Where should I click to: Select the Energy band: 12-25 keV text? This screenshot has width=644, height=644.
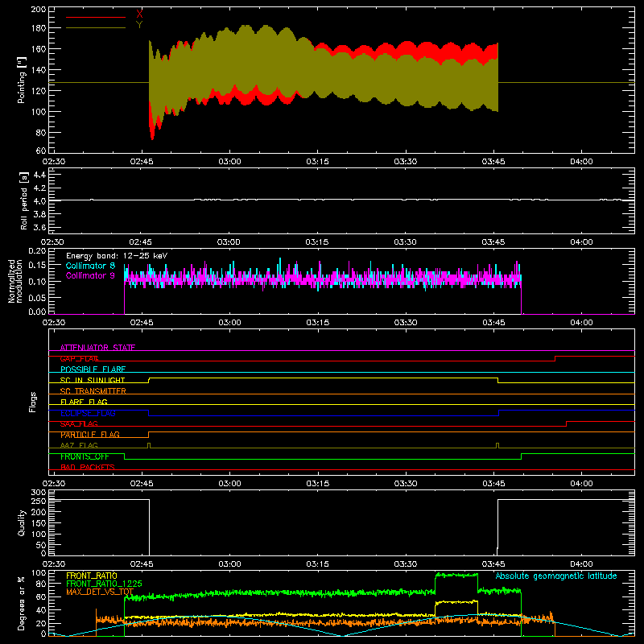pyautogui.click(x=117, y=256)
